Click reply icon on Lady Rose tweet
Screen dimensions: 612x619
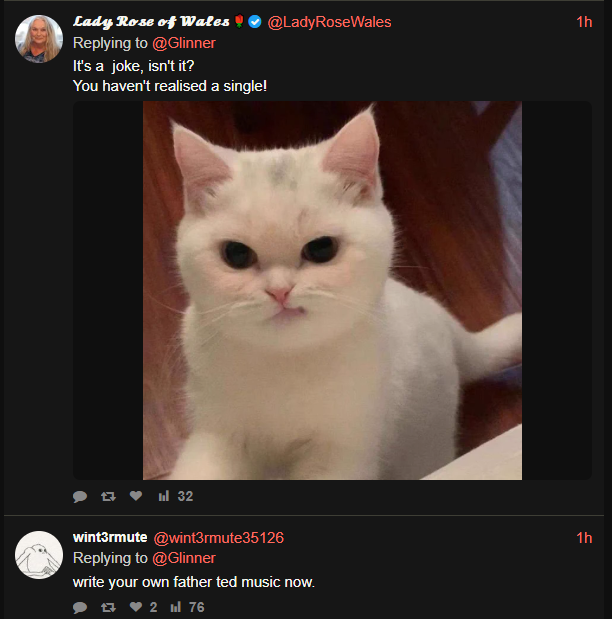(80, 496)
